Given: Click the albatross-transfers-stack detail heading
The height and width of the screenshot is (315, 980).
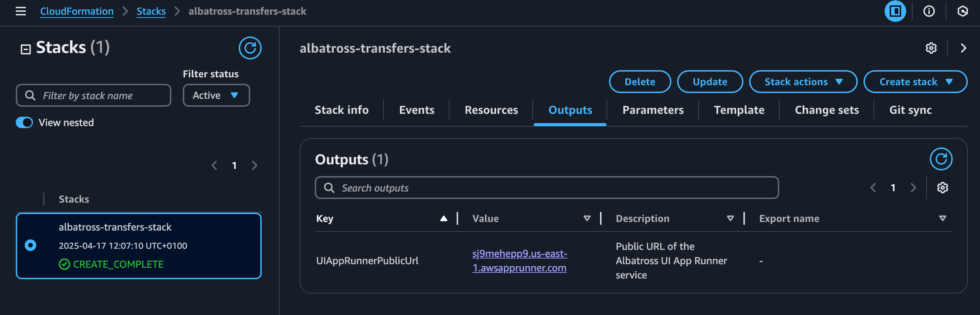Looking at the screenshot, I should 375,48.
